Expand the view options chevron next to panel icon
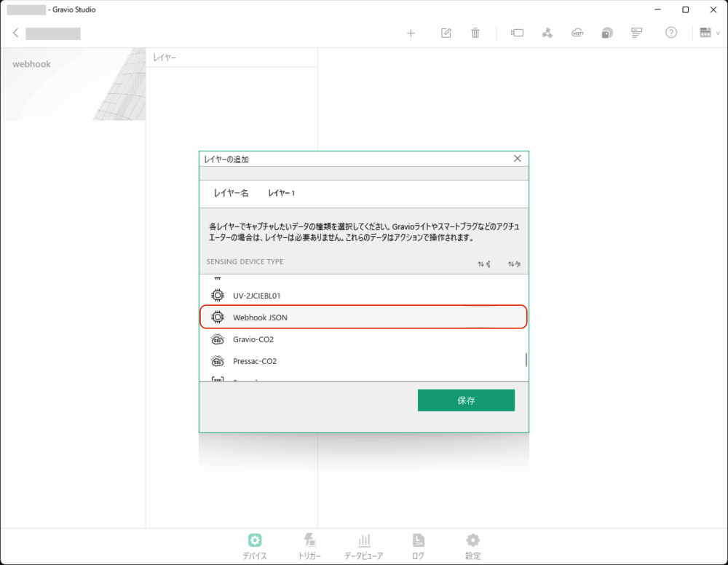Image resolution: width=728 pixels, height=565 pixels. pos(718,32)
